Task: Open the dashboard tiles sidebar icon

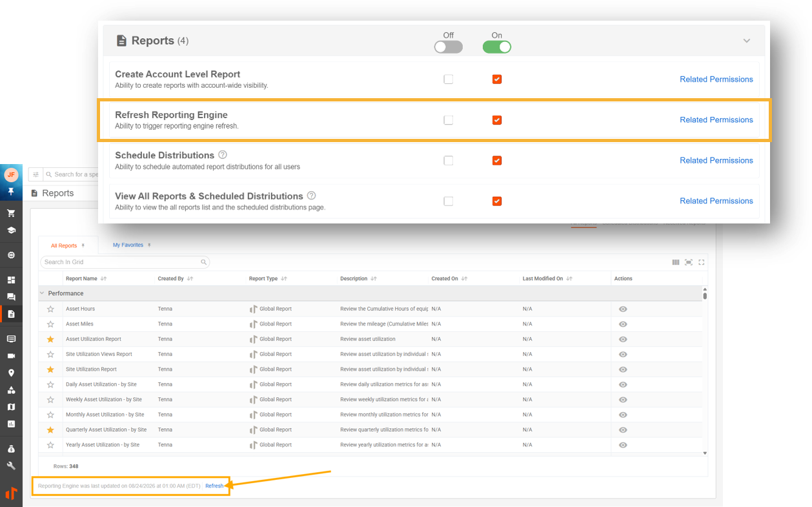Action: pyautogui.click(x=11, y=280)
